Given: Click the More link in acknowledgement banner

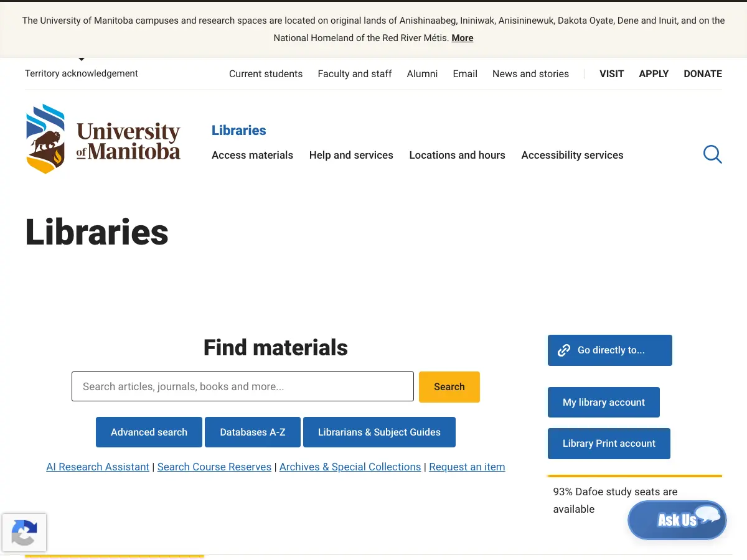Looking at the screenshot, I should [x=463, y=38].
